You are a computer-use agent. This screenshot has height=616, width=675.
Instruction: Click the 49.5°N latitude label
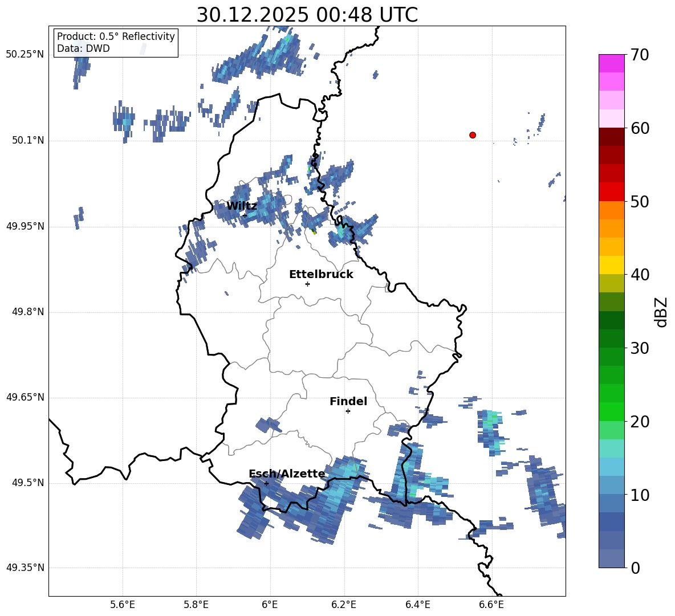coord(28,483)
